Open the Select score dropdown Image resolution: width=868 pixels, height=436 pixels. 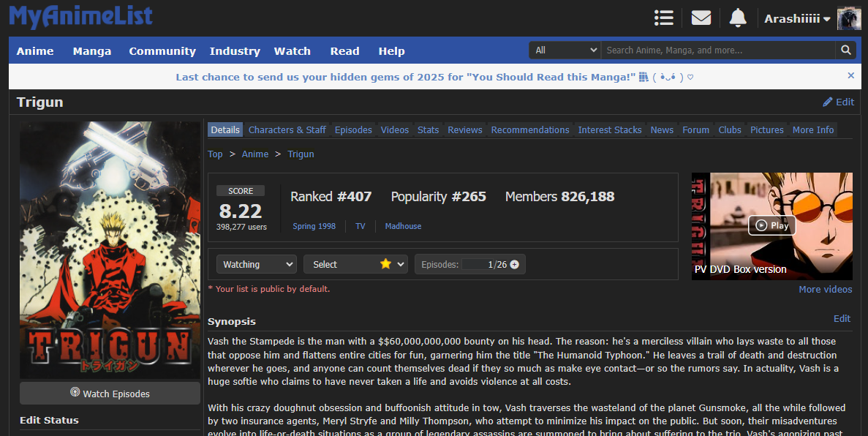click(355, 264)
